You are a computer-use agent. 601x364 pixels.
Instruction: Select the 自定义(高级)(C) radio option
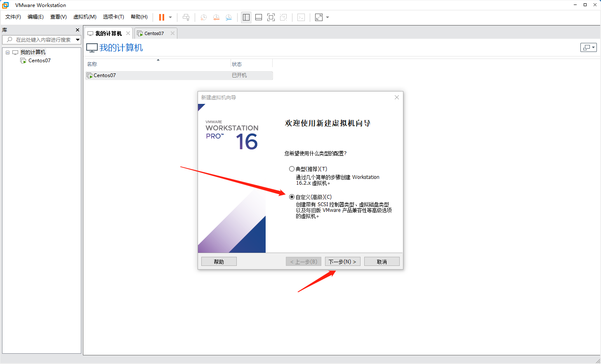point(292,197)
